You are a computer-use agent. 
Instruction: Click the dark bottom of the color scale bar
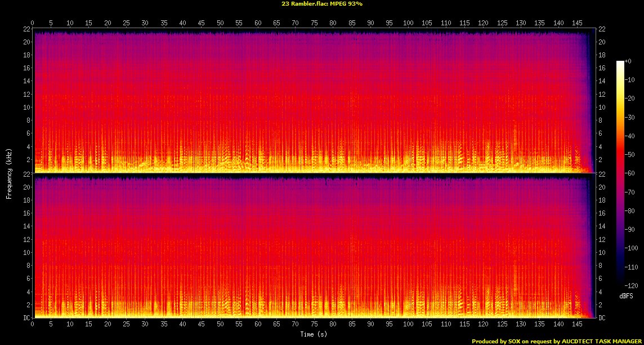620,281
